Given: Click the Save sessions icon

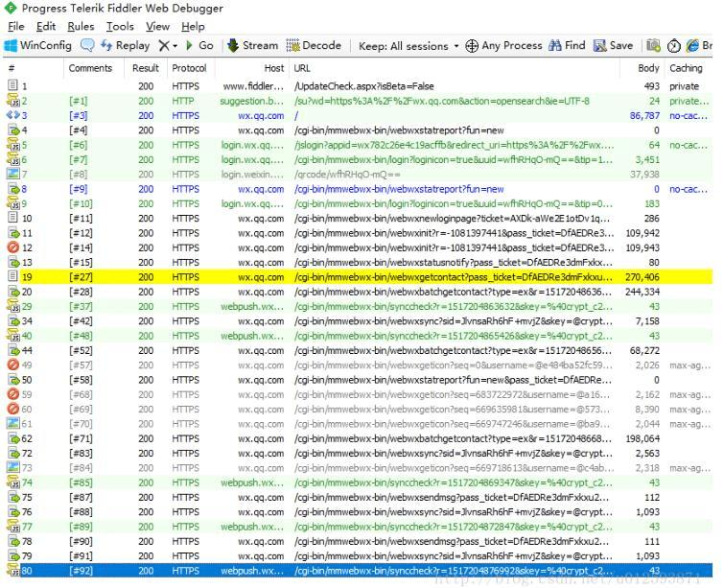Looking at the screenshot, I should (x=600, y=46).
